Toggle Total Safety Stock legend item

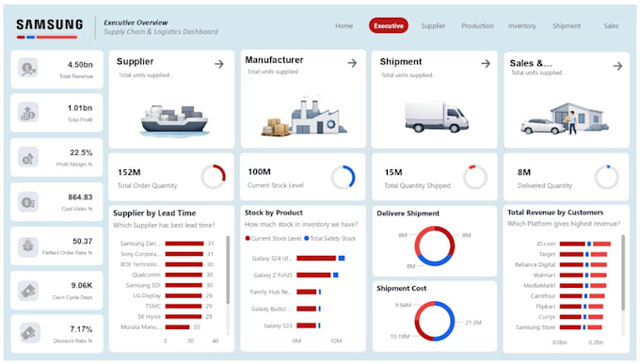tap(330, 238)
